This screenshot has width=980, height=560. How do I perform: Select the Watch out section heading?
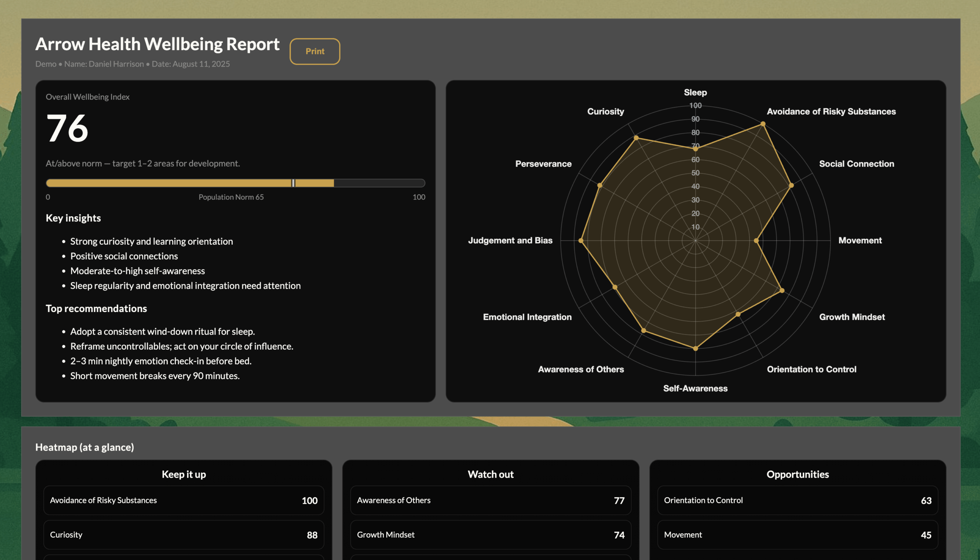click(490, 474)
